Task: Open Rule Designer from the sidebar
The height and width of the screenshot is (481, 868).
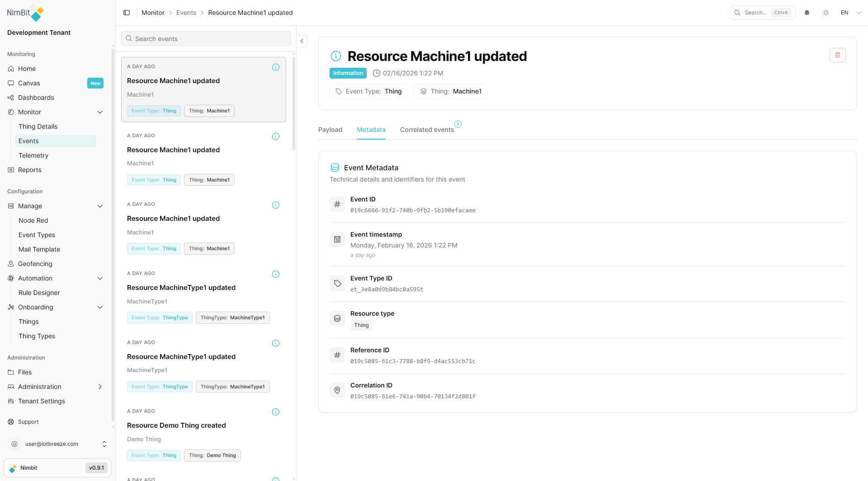Action: point(39,293)
